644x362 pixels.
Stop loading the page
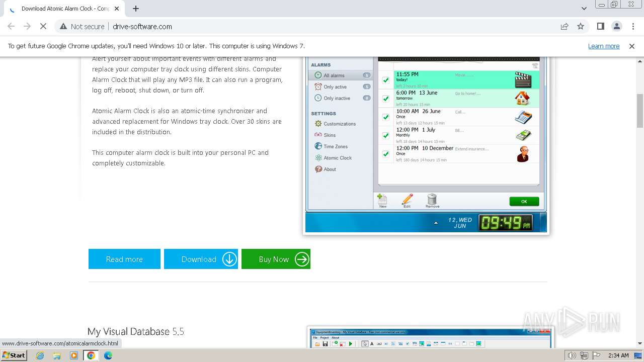point(43,26)
